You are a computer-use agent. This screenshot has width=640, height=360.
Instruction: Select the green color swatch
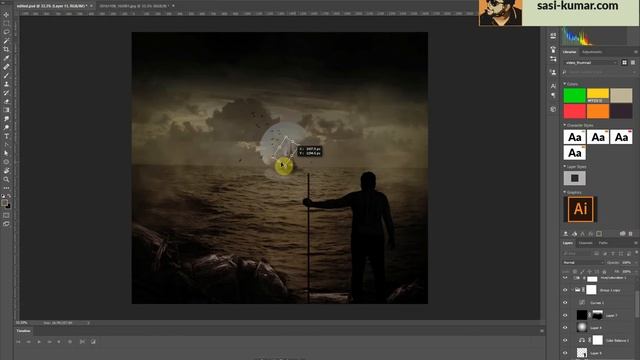pyautogui.click(x=574, y=95)
